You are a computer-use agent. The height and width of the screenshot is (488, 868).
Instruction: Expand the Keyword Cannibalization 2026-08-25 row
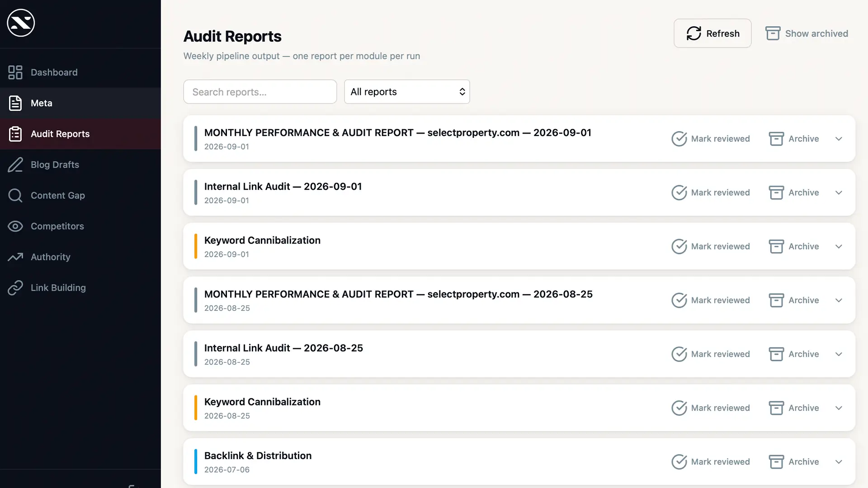tap(839, 408)
